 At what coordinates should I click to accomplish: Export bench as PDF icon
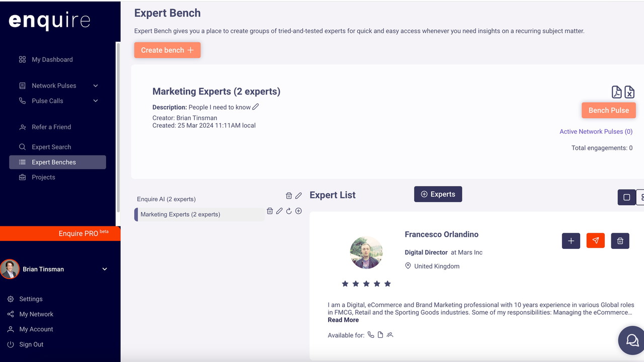[x=616, y=92]
